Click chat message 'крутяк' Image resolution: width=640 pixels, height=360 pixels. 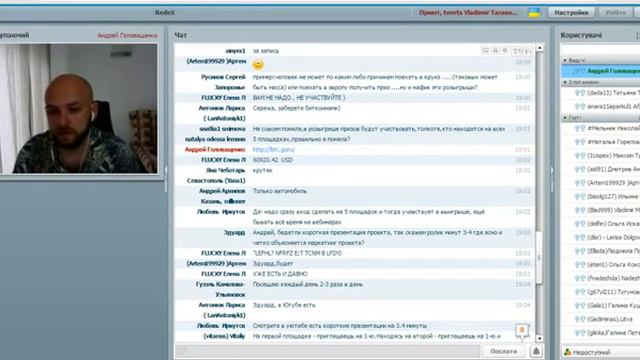(x=262, y=170)
